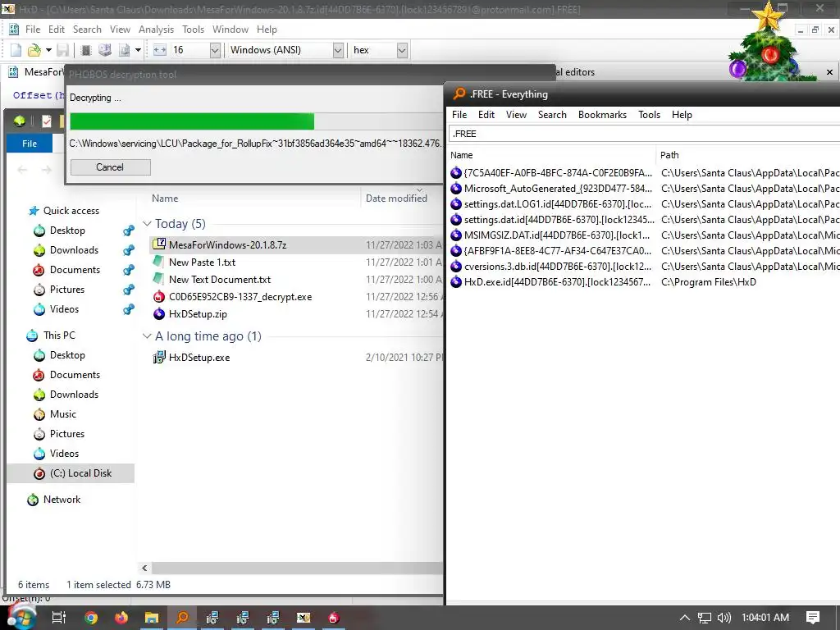Click the New file icon in HxD toolbar
840x630 pixels.
(x=16, y=50)
